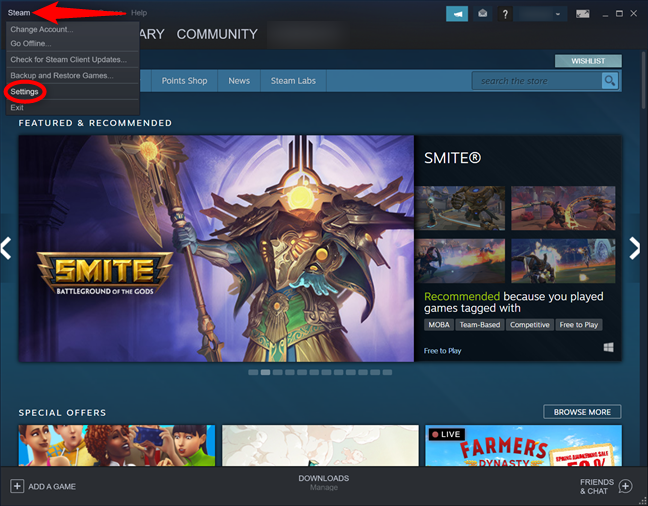Click the friends chat plus bubble icon

625,487
